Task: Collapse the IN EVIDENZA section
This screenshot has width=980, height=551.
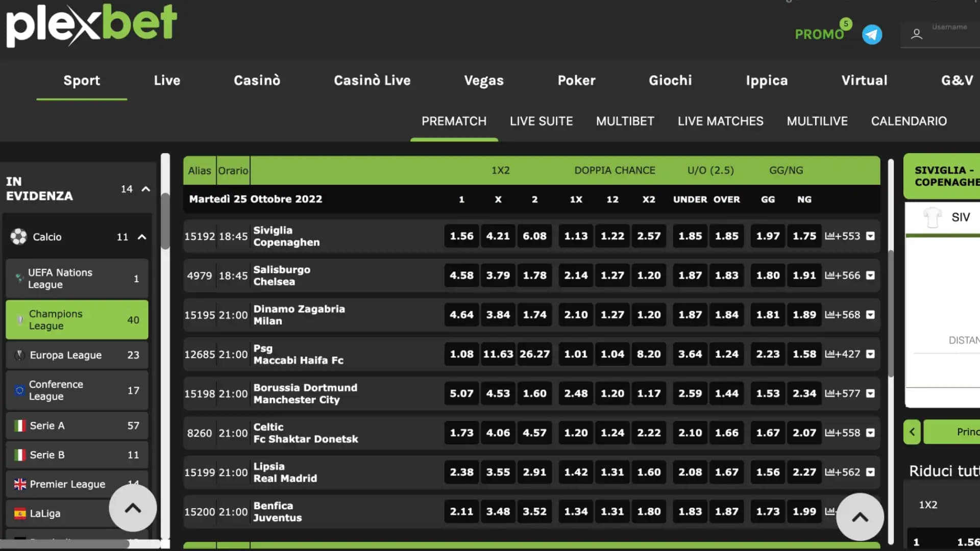Action: 146,189
